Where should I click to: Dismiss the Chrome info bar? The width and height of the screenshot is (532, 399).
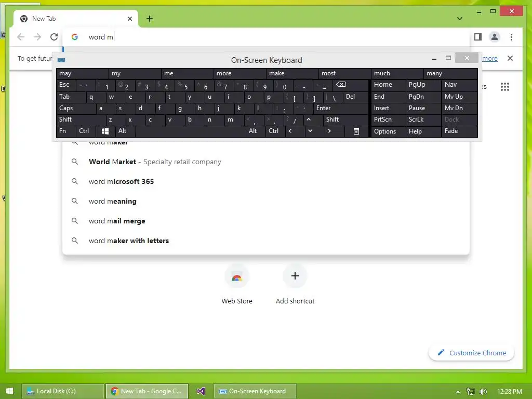[x=510, y=58]
